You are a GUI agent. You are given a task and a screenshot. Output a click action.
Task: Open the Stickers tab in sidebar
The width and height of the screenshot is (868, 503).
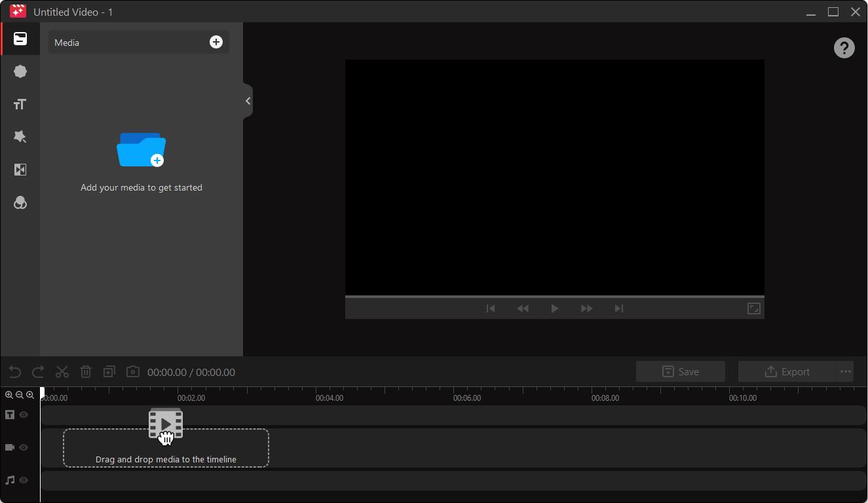(x=20, y=71)
